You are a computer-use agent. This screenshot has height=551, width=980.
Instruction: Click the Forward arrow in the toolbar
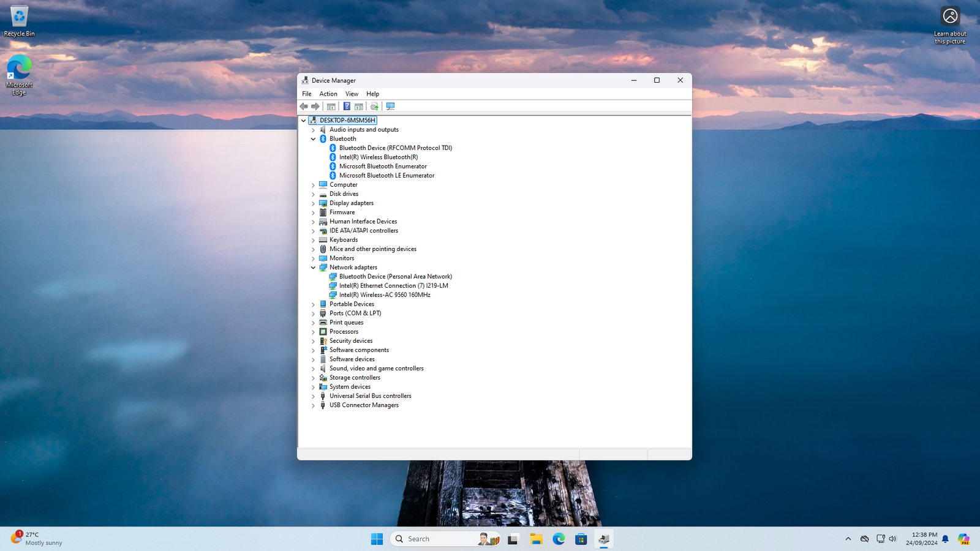tap(315, 107)
